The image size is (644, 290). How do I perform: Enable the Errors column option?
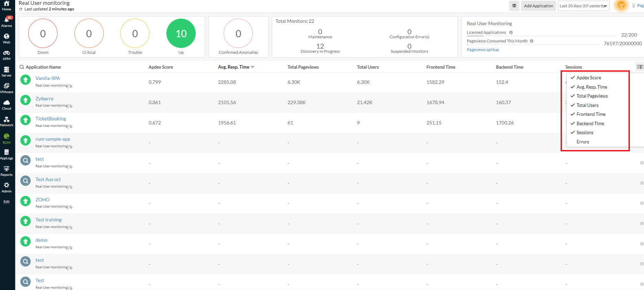point(583,142)
